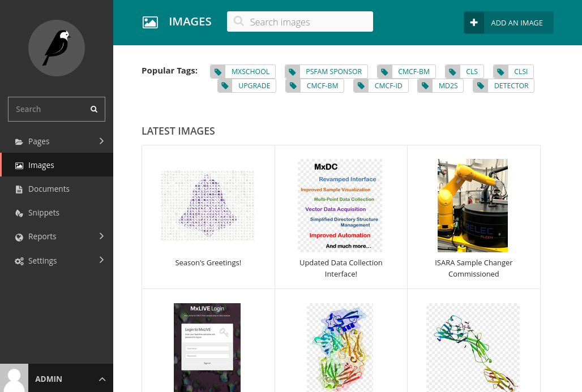This screenshot has width=582, height=392.
Task: Open the CMCF-BM popular tag
Action: point(414,71)
